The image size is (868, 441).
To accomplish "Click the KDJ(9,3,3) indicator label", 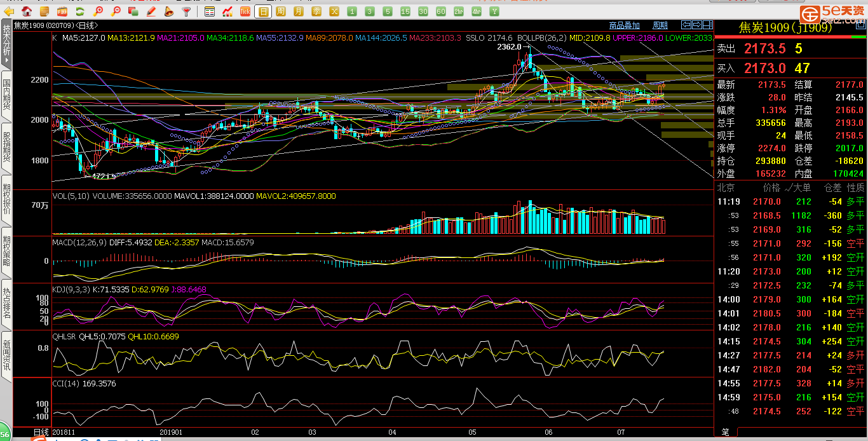I will point(71,290).
